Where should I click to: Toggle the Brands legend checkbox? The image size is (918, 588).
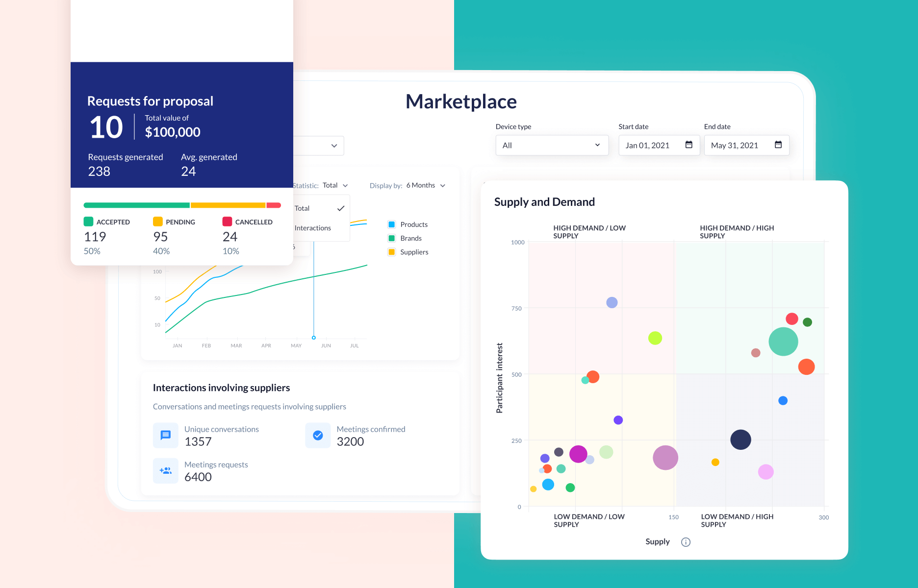click(392, 238)
